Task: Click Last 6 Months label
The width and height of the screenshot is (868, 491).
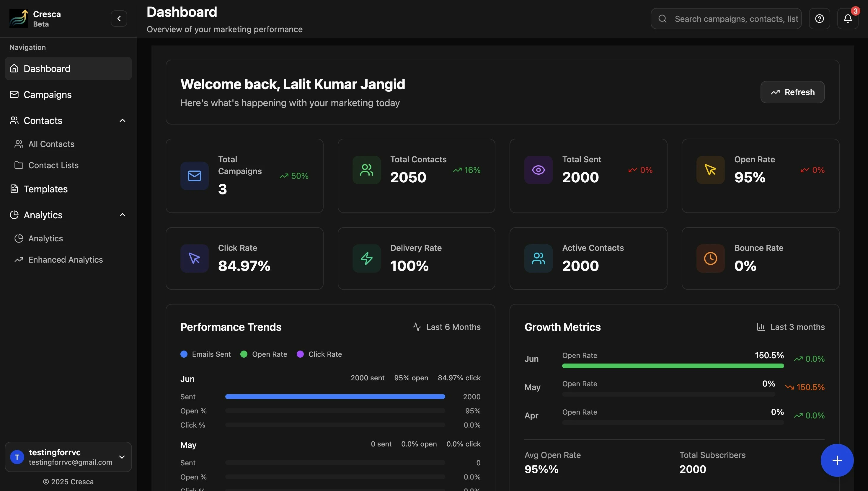Action: [x=453, y=327]
